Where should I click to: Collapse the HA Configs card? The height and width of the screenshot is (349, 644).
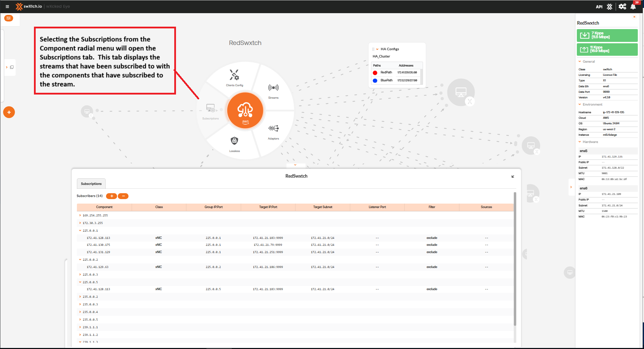point(377,49)
